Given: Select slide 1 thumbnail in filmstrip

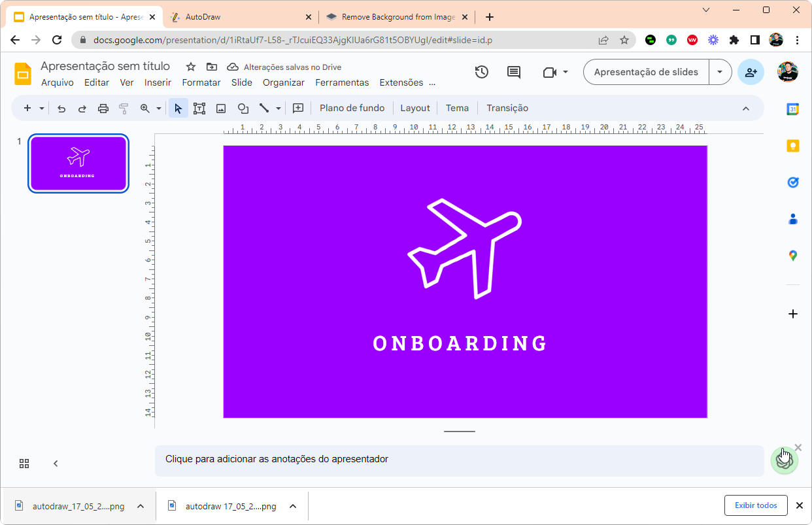Looking at the screenshot, I should click(x=78, y=163).
